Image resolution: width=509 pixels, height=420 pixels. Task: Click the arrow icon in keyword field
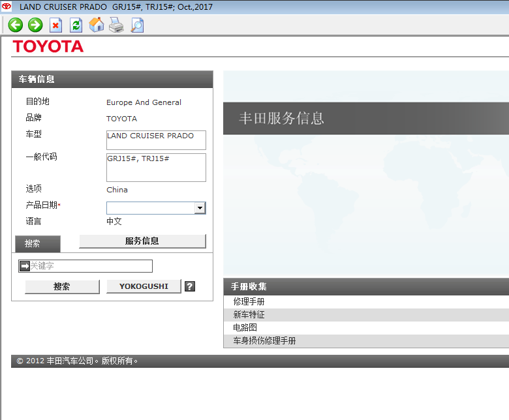[x=24, y=266]
